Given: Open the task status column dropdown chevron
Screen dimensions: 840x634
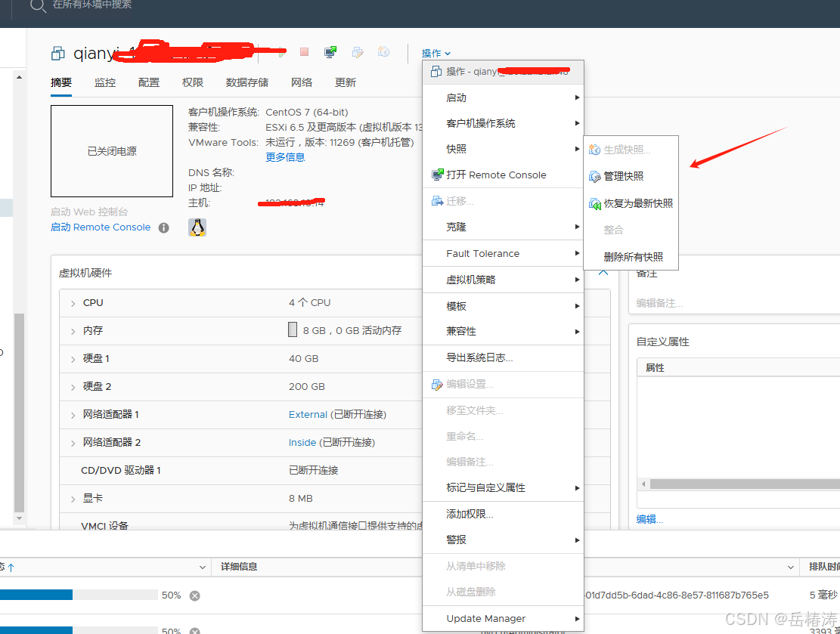Looking at the screenshot, I should point(203,567).
